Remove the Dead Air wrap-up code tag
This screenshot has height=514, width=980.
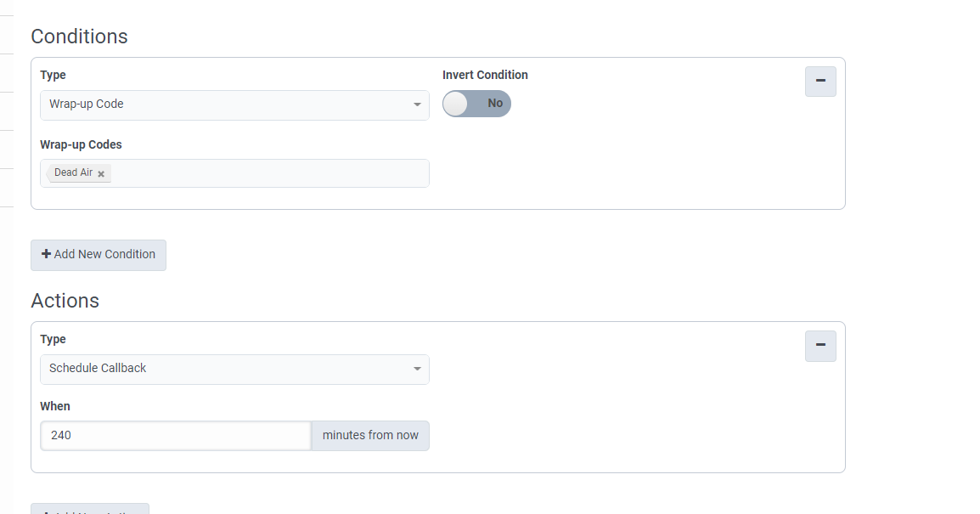click(x=101, y=173)
